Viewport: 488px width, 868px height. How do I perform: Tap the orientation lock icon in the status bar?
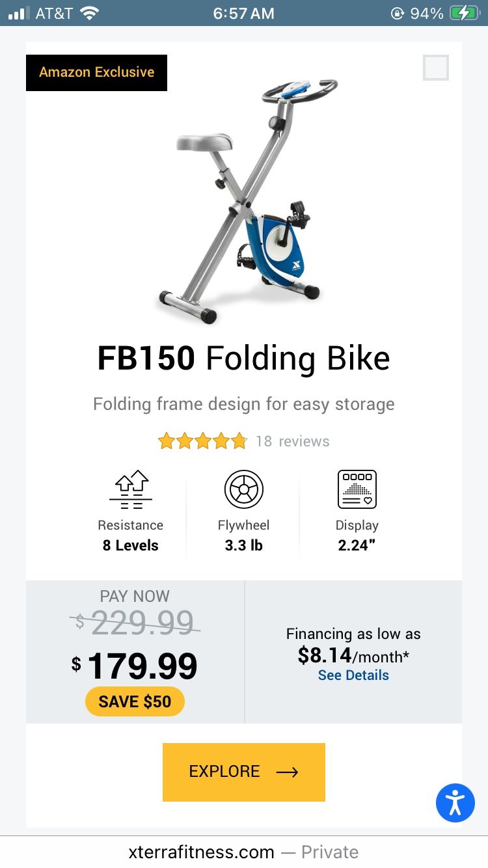(398, 12)
